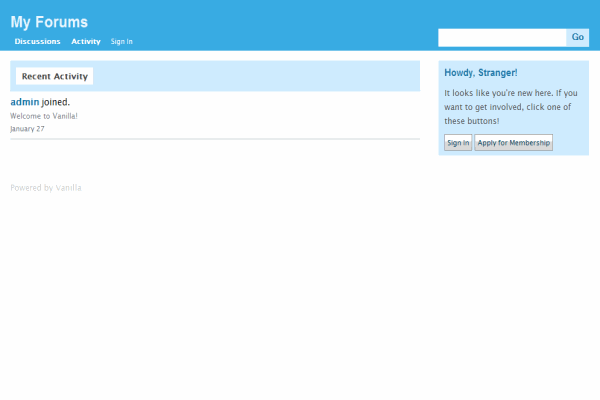Image resolution: width=600 pixels, height=400 pixels.
Task: Go to the Activity menu item
Action: tap(86, 42)
